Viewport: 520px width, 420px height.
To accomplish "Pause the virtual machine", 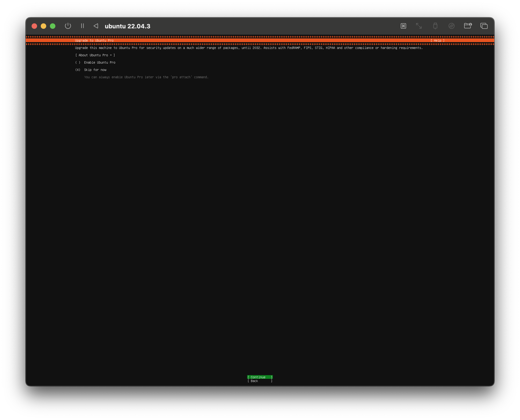I will [x=82, y=26].
